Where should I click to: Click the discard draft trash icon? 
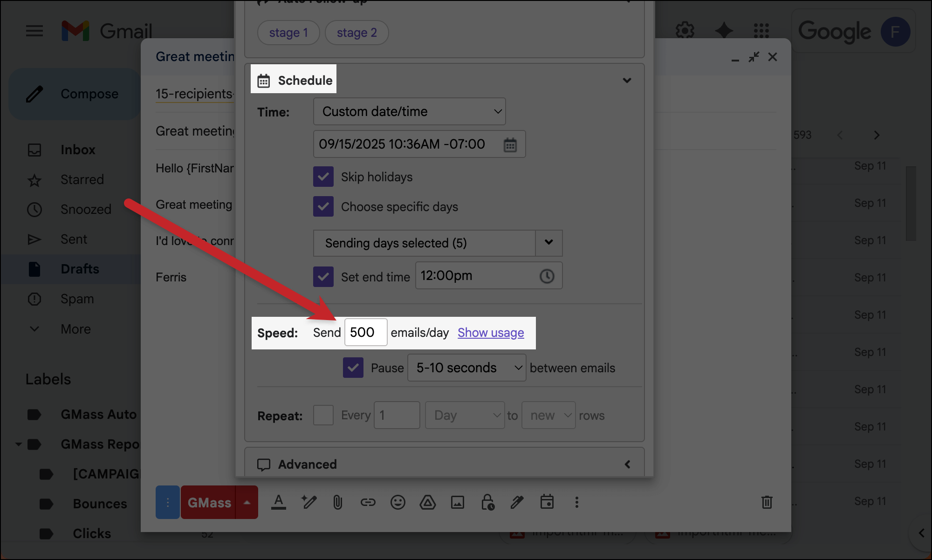767,502
